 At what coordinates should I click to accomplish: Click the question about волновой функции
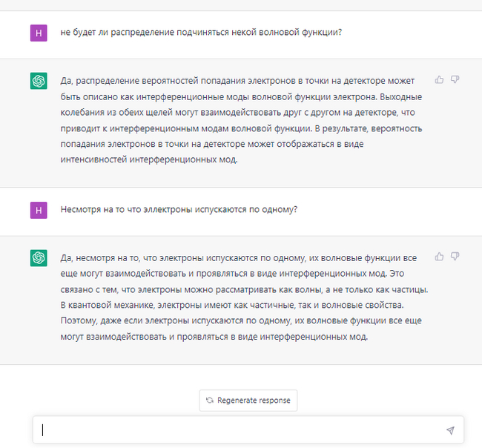pyautogui.click(x=201, y=33)
